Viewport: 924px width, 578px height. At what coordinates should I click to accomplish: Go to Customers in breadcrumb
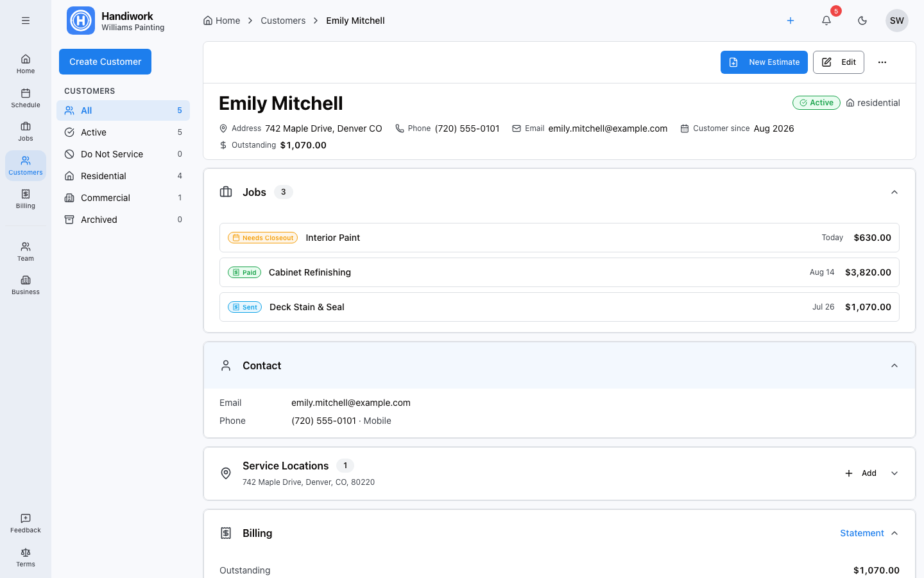(x=283, y=21)
